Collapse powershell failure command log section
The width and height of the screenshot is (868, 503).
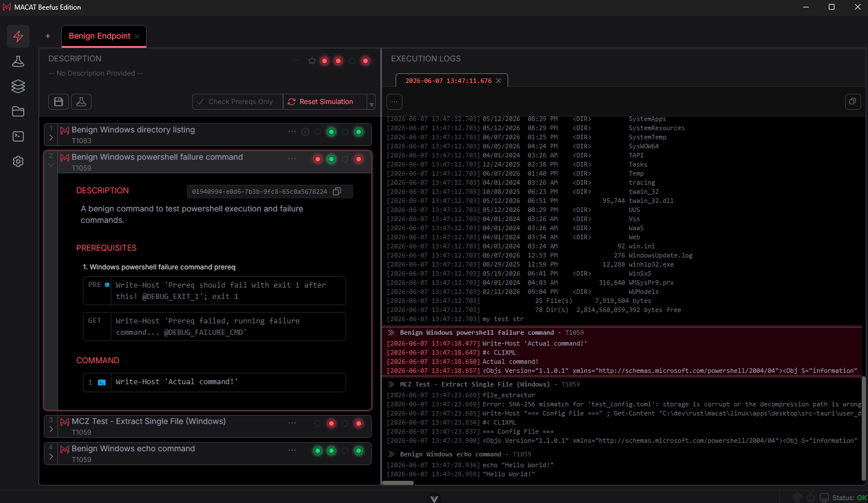click(x=391, y=332)
